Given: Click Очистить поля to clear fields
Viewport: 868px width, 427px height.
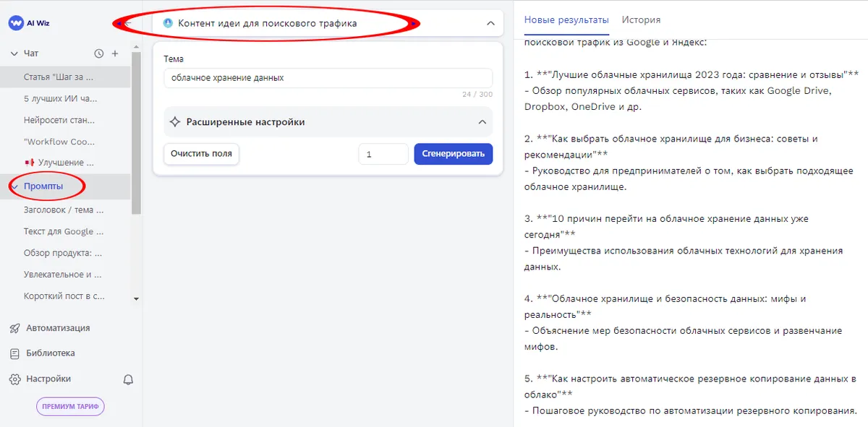Looking at the screenshot, I should 201,154.
